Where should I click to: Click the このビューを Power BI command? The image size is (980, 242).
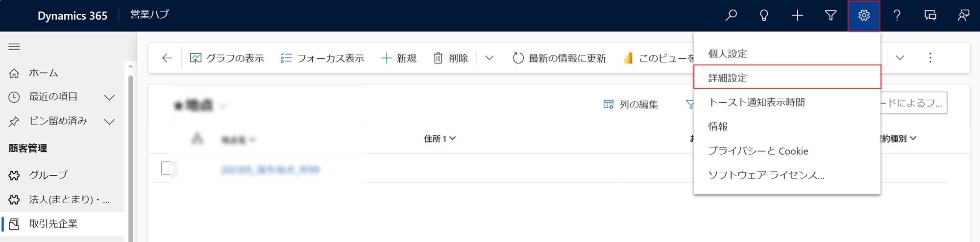tap(659, 58)
